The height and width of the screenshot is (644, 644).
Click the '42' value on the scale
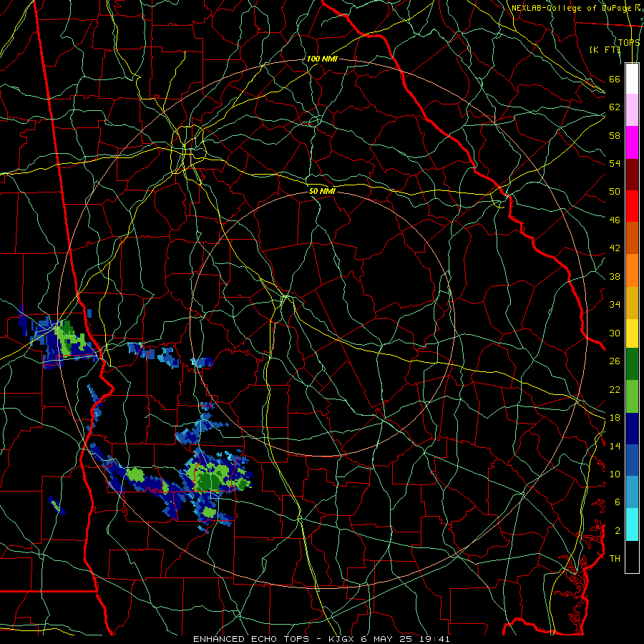[615, 248]
